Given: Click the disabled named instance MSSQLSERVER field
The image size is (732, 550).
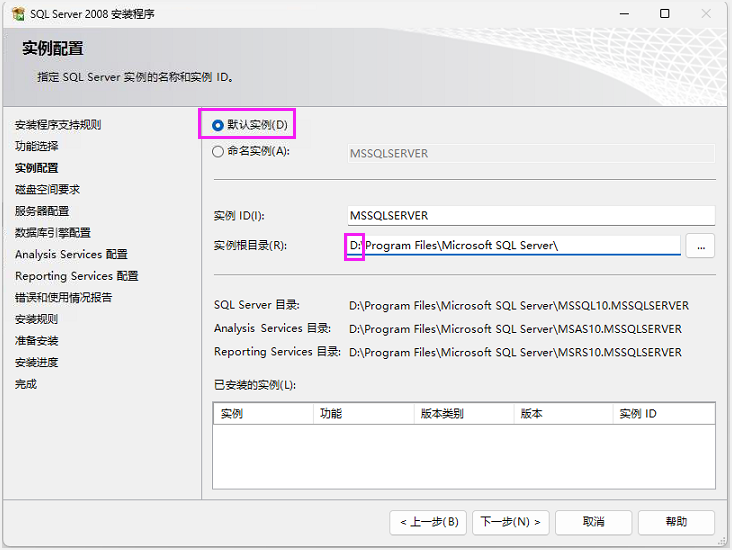Looking at the screenshot, I should pos(531,154).
